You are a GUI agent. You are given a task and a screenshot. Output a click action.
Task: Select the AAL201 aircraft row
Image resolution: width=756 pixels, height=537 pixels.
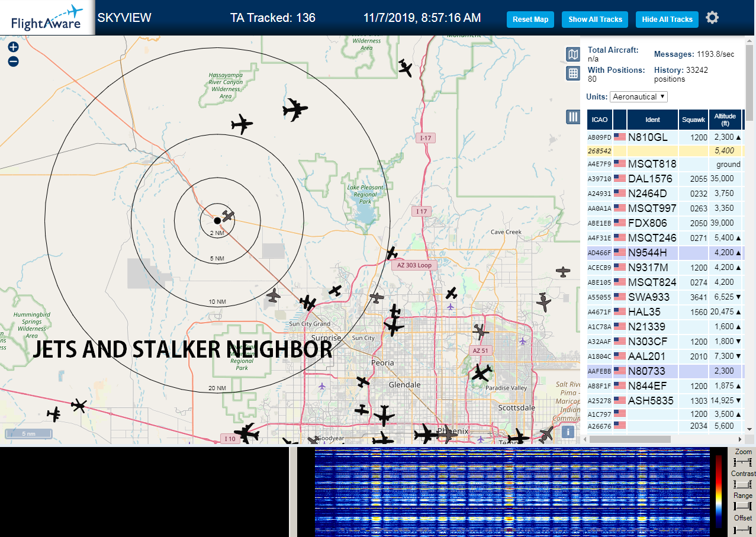coord(665,356)
